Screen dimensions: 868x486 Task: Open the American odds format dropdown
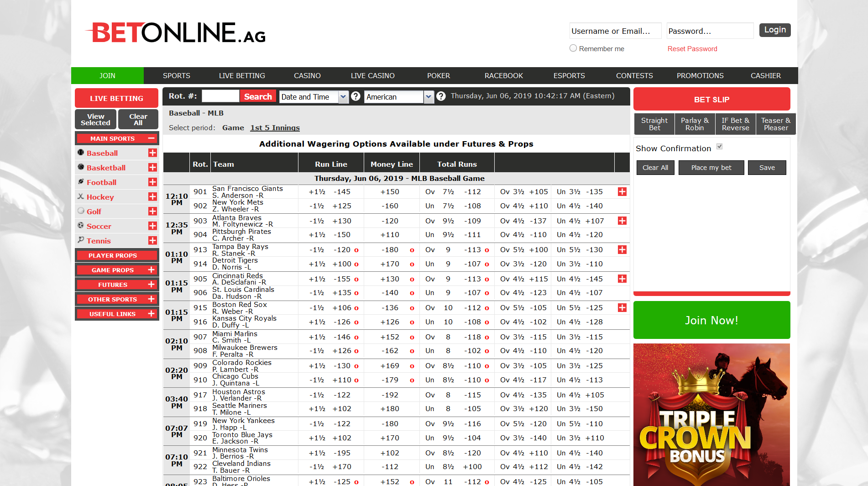tap(398, 97)
